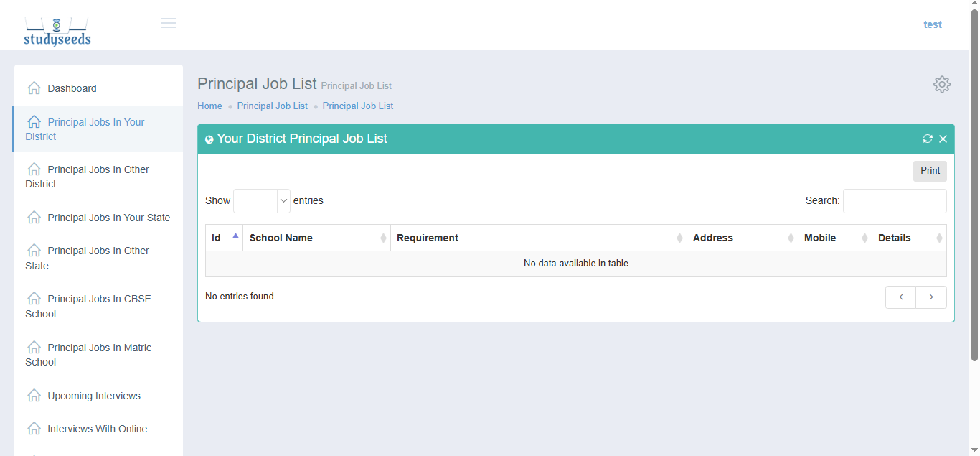
Task: Click the Home breadcrumb link
Action: click(209, 106)
